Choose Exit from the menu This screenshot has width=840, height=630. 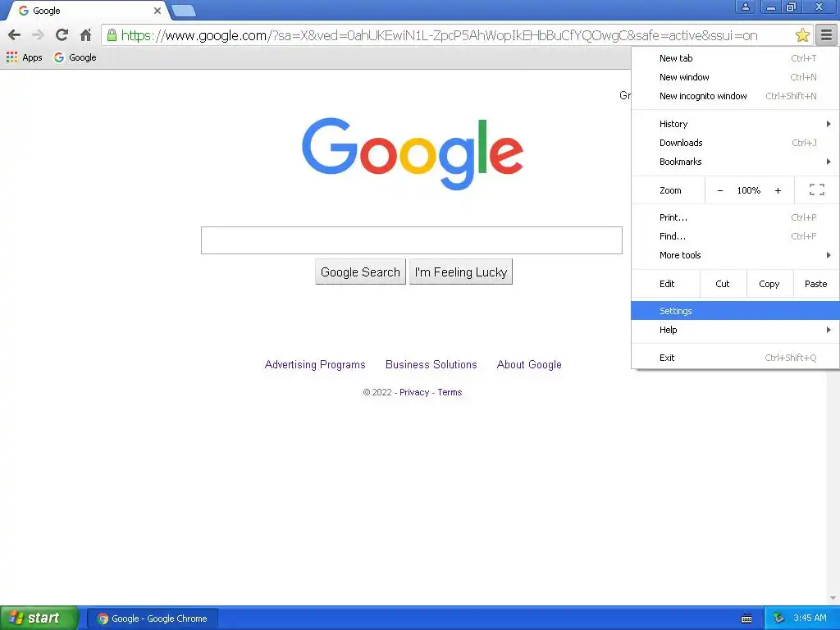(735, 358)
